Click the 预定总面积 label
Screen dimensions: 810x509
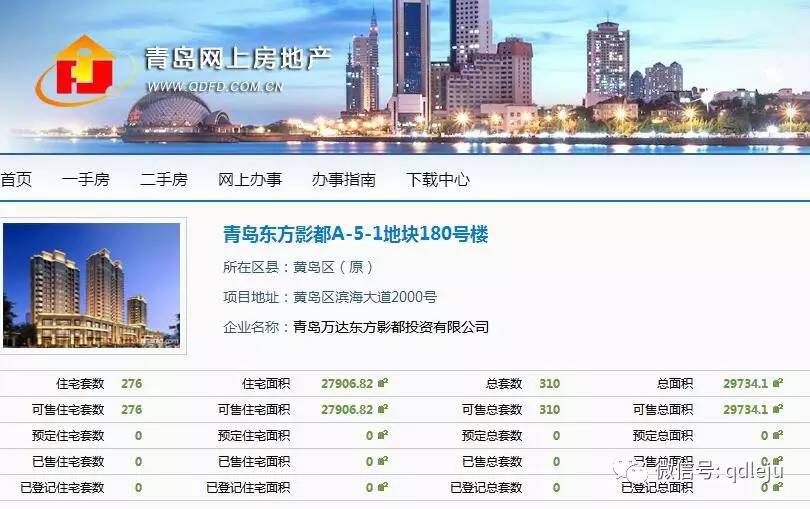[663, 436]
